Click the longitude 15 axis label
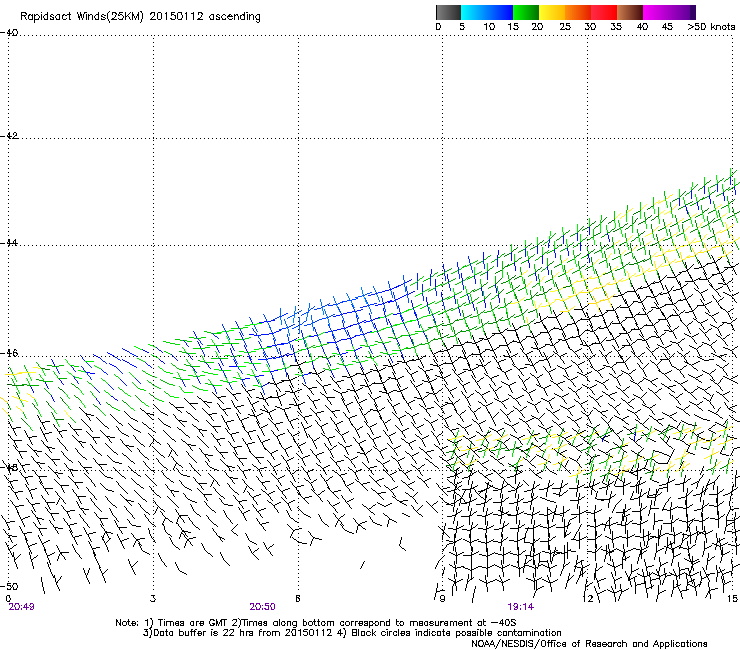The height and width of the screenshot is (650, 740). click(x=732, y=599)
